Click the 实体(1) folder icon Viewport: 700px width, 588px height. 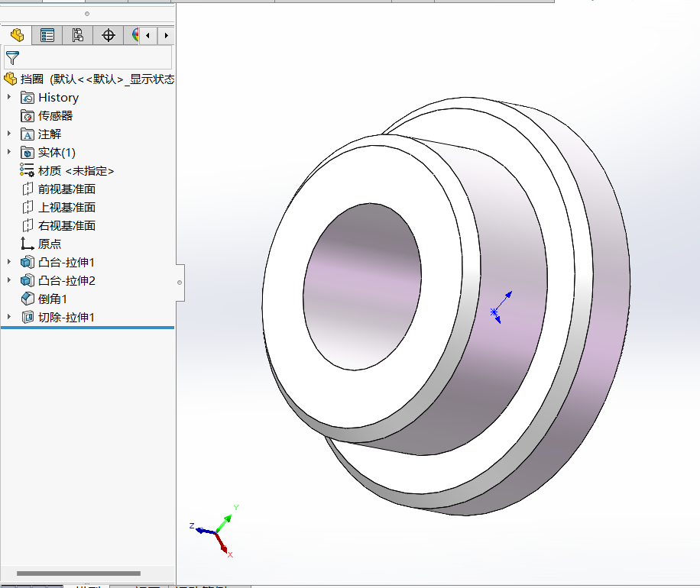[x=28, y=153]
